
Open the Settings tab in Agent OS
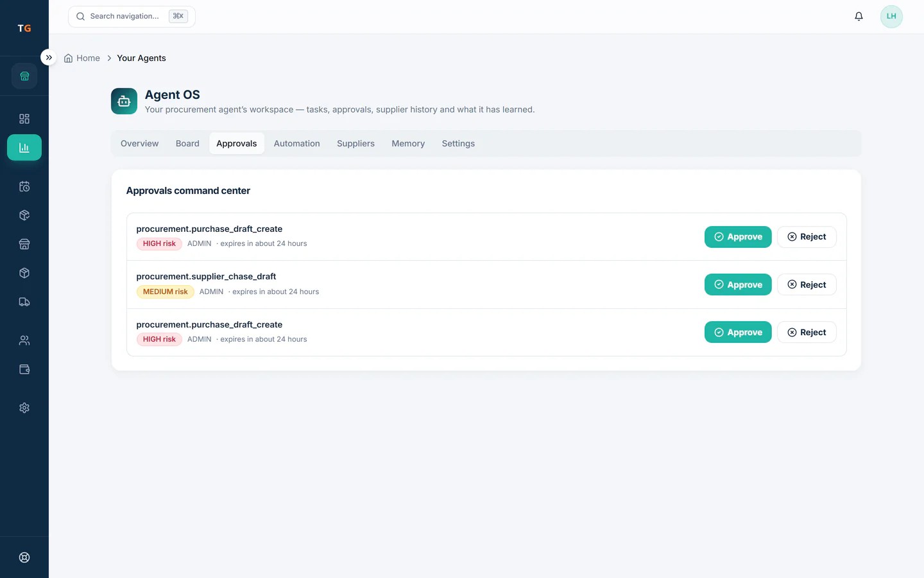click(458, 144)
